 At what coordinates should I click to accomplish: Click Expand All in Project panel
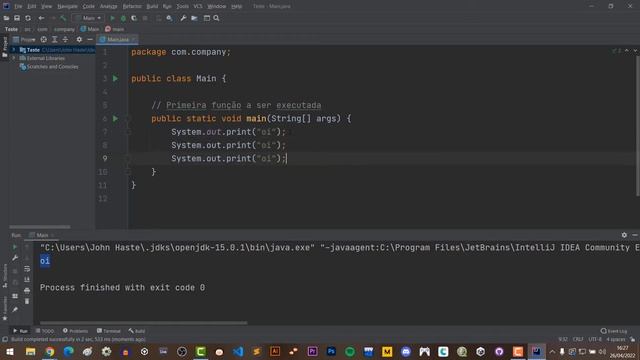(55, 40)
